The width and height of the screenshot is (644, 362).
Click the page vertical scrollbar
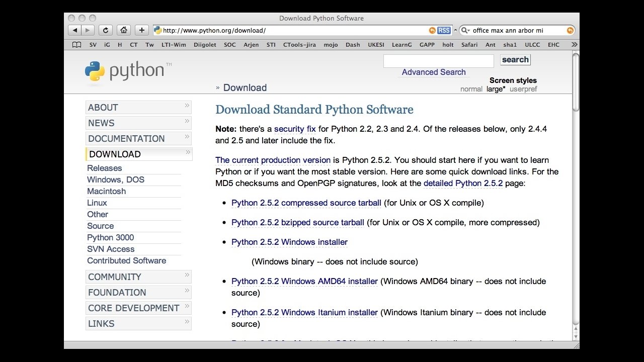click(x=576, y=201)
